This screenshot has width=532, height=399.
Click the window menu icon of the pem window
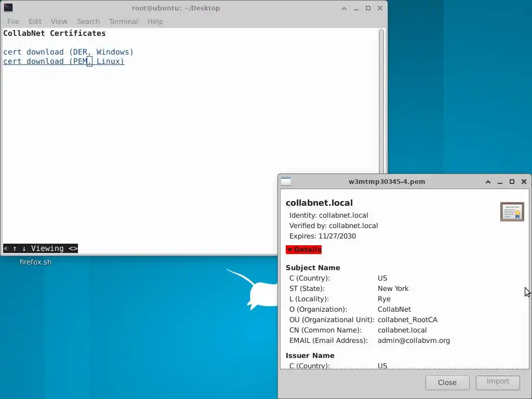286,181
